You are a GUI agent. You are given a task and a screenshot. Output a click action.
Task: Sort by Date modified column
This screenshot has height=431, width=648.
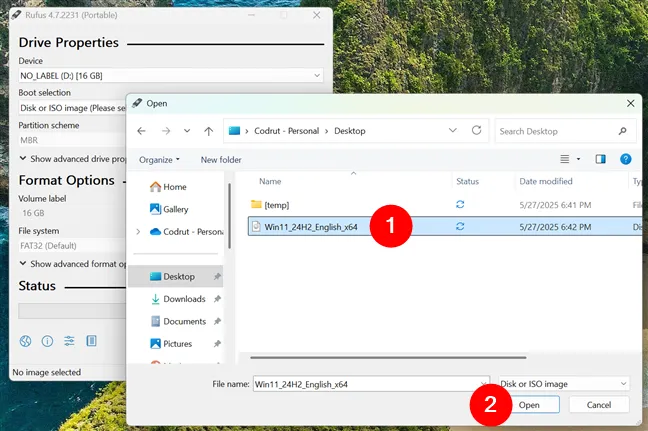click(546, 181)
